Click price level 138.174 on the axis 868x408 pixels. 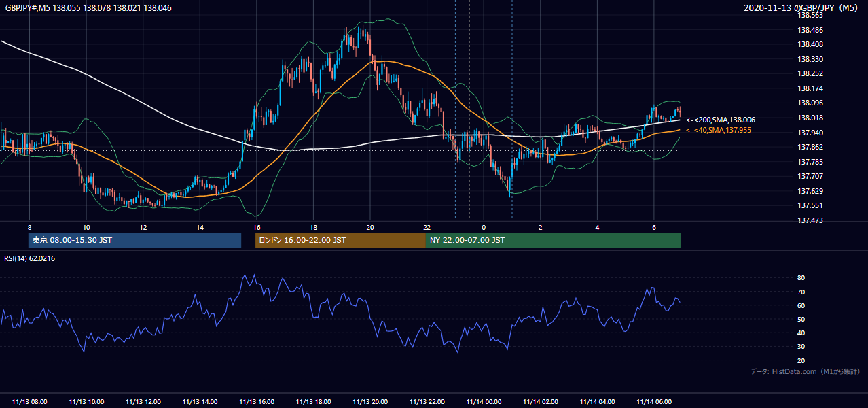pyautogui.click(x=810, y=88)
